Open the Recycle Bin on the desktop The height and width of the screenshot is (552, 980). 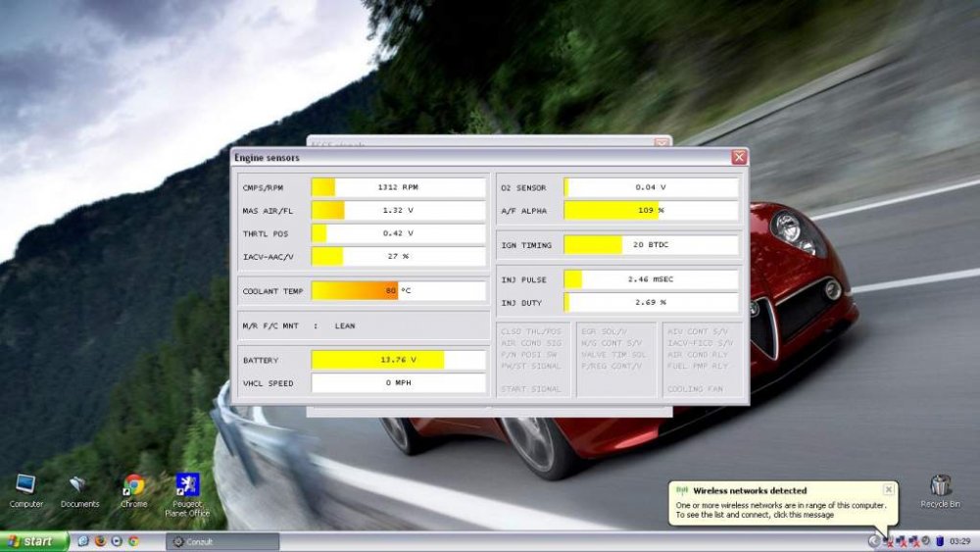pos(940,485)
